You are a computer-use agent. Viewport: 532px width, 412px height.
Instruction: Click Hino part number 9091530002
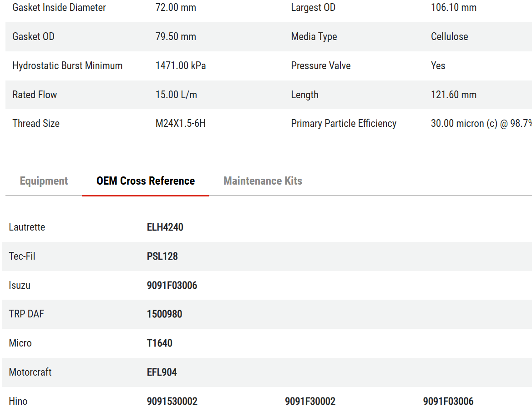[x=172, y=402]
